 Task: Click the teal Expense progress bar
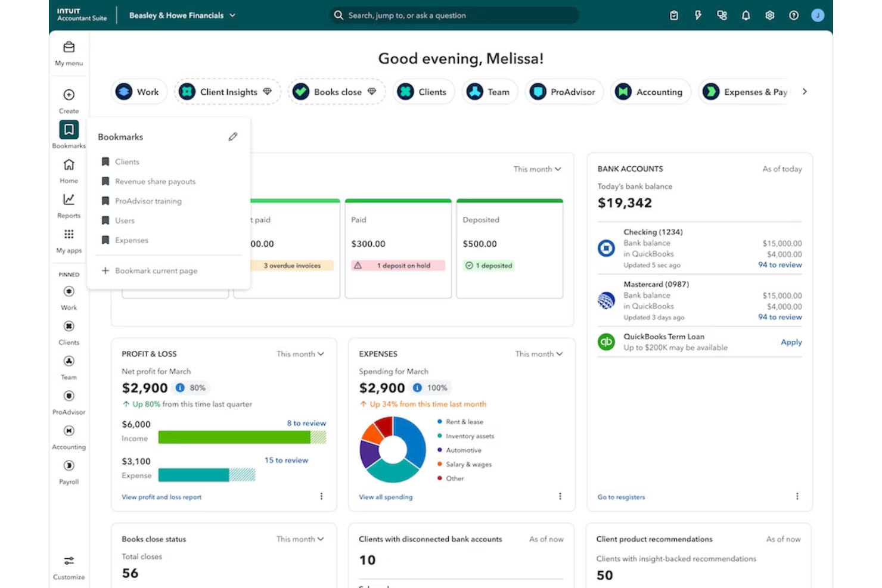point(207,475)
